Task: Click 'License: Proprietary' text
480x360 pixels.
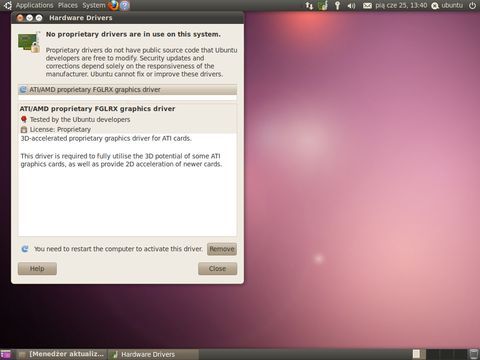Action: click(60, 129)
